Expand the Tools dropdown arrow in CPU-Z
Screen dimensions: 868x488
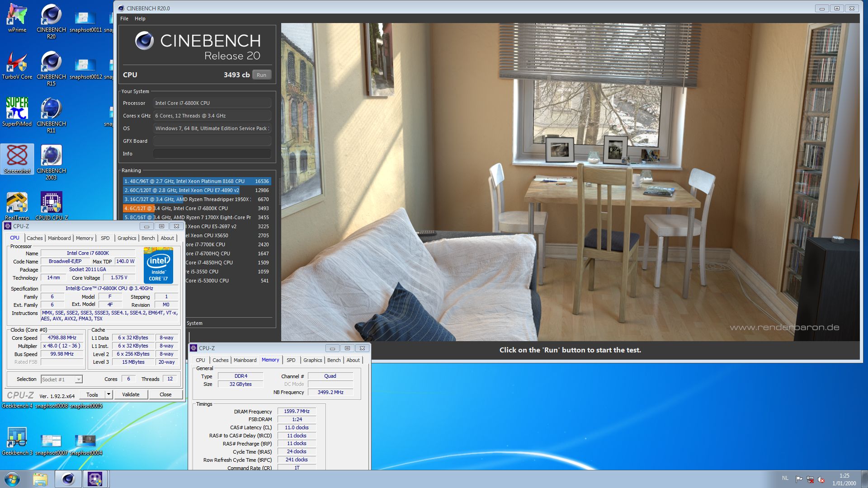[x=108, y=394]
